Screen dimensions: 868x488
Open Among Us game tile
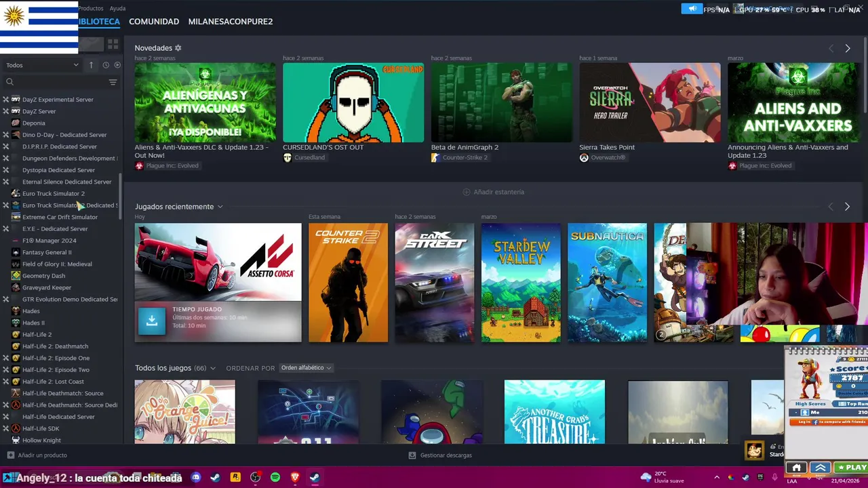tap(432, 412)
